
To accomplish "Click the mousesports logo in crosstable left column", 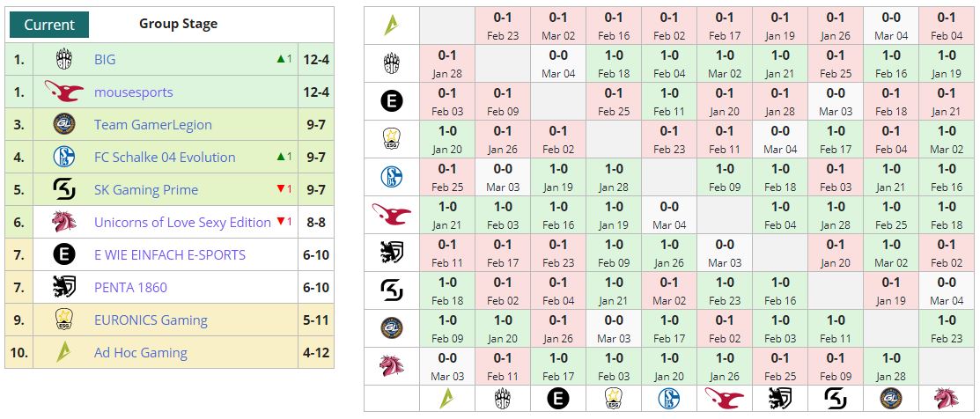I will pos(392,214).
